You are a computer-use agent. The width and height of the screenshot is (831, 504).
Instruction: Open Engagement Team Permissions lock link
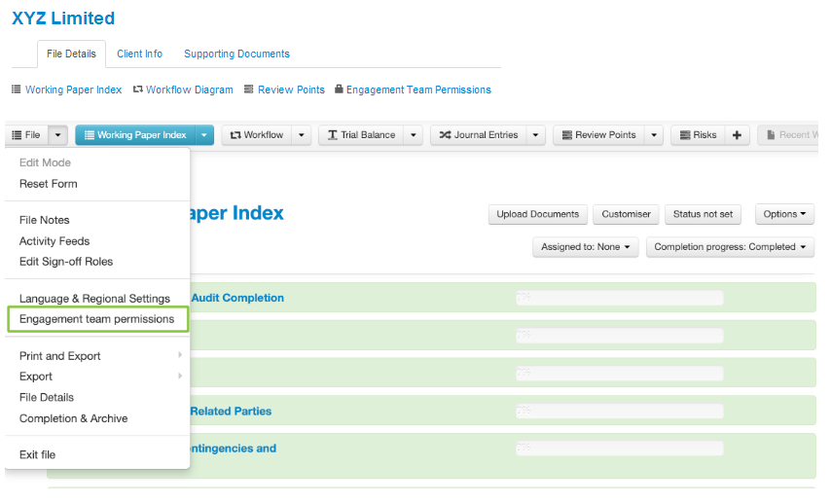412,90
